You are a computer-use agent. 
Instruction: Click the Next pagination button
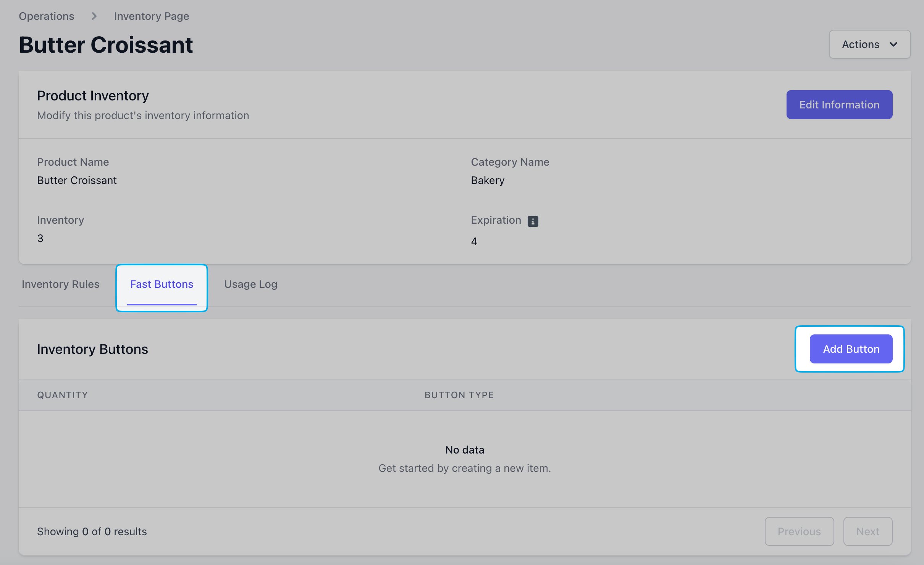click(867, 531)
